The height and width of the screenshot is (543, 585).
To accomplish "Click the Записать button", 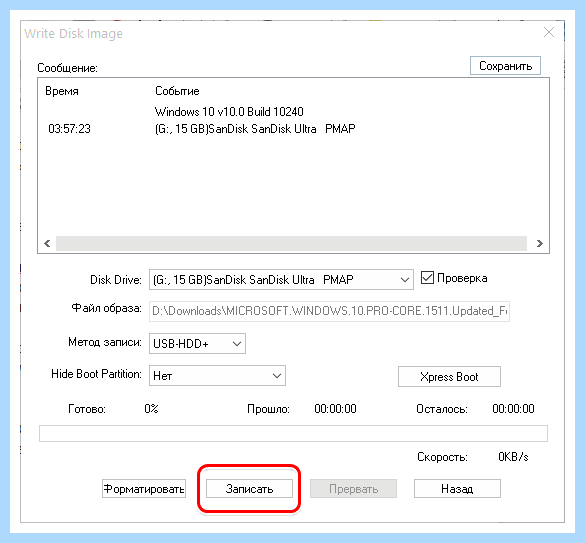I will pos(249,489).
